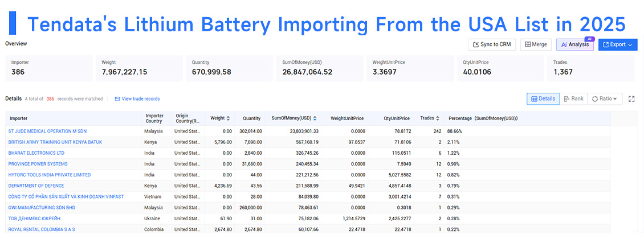Open ROYAL RENTAL COLOMBIA S A S link

pyautogui.click(x=42, y=229)
